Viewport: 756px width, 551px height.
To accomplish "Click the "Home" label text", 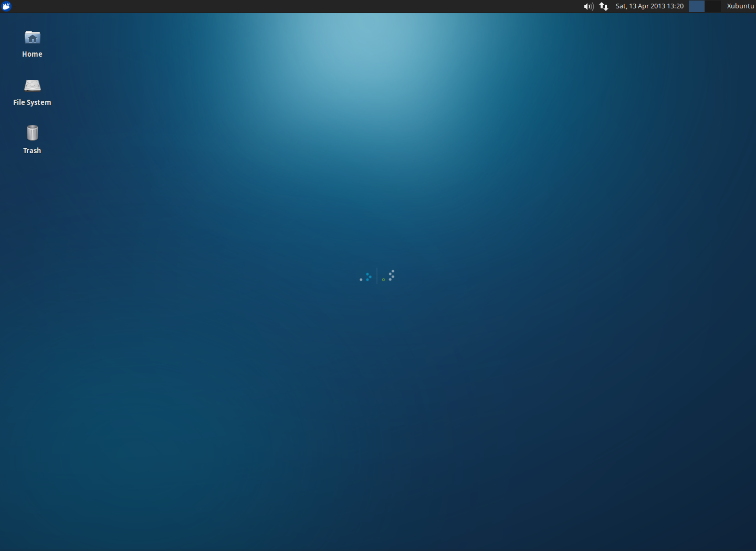I will click(x=32, y=54).
